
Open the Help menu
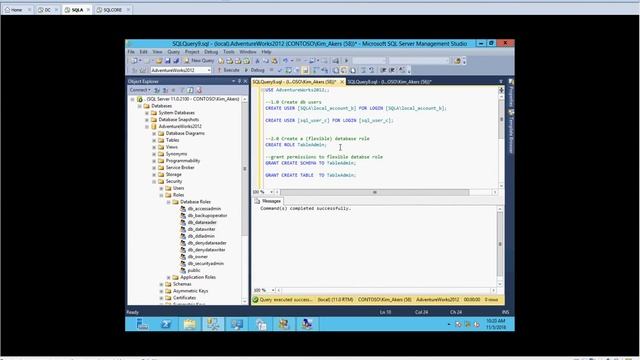[266, 52]
